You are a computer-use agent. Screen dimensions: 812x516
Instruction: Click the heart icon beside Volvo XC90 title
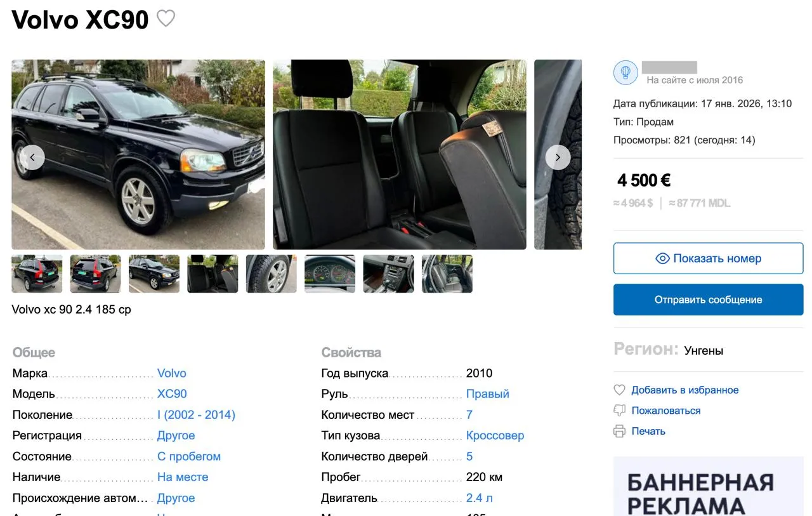pos(166,19)
